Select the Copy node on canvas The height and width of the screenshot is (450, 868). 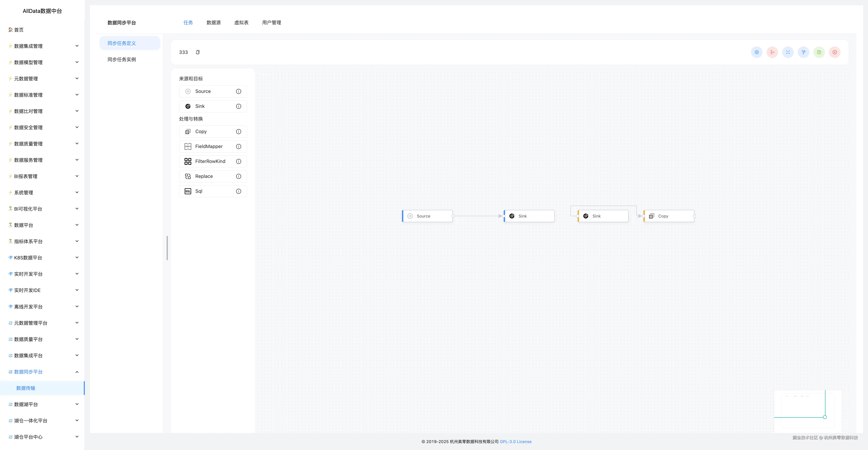pyautogui.click(x=669, y=216)
